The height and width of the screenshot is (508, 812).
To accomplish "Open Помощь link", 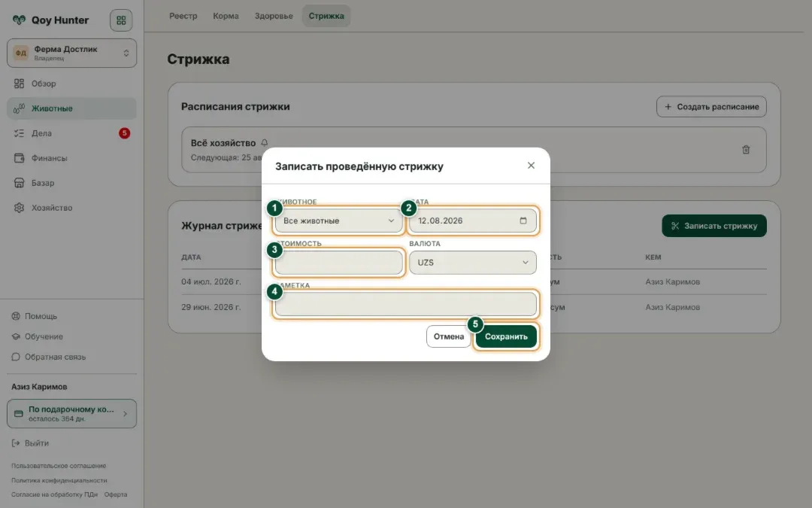I will click(41, 316).
